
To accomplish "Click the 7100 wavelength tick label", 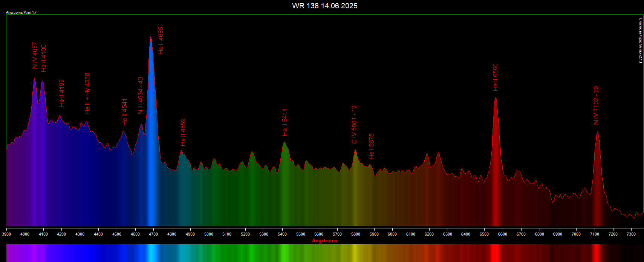I will tap(595, 234).
